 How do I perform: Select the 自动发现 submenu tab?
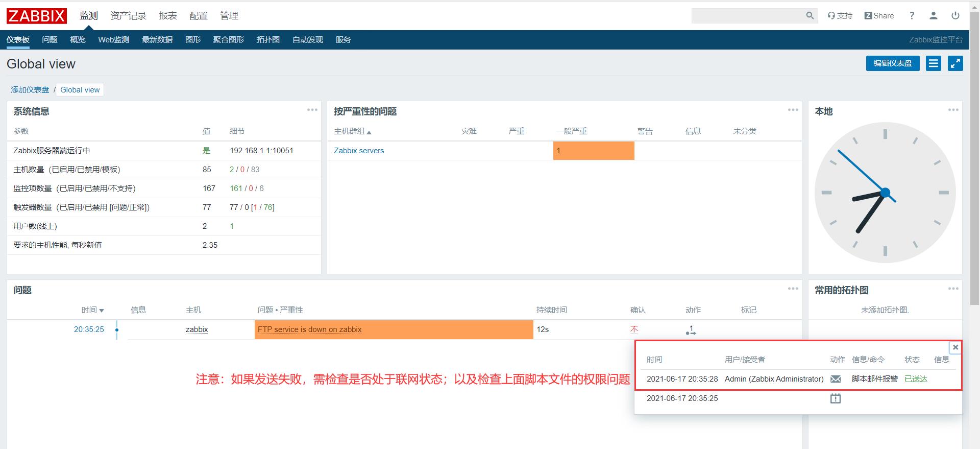pos(308,39)
